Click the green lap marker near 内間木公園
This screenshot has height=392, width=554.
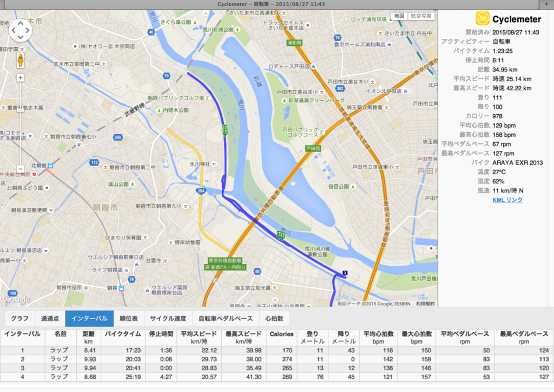pyautogui.click(x=225, y=130)
